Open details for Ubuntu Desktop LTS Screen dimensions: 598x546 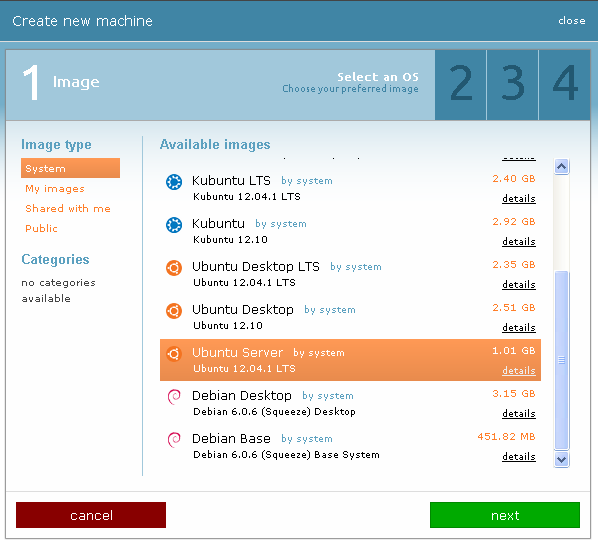[519, 285]
